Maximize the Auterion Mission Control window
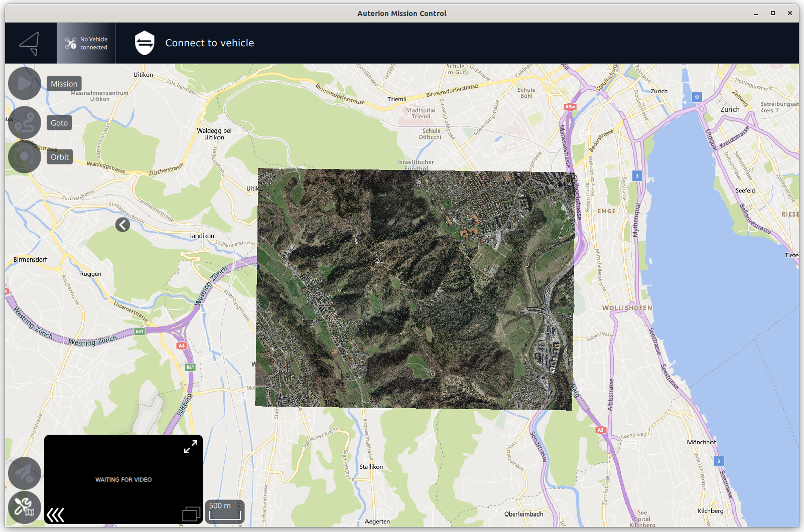The height and width of the screenshot is (532, 804). point(773,13)
